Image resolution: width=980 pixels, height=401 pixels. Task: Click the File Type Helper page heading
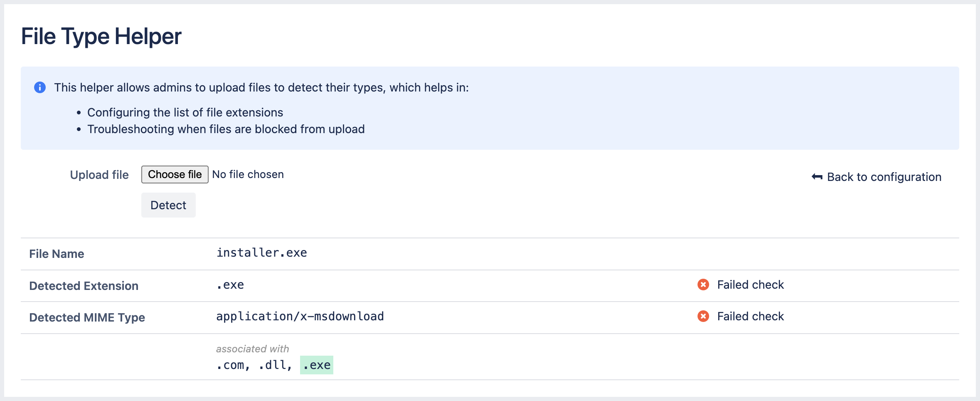tap(102, 37)
